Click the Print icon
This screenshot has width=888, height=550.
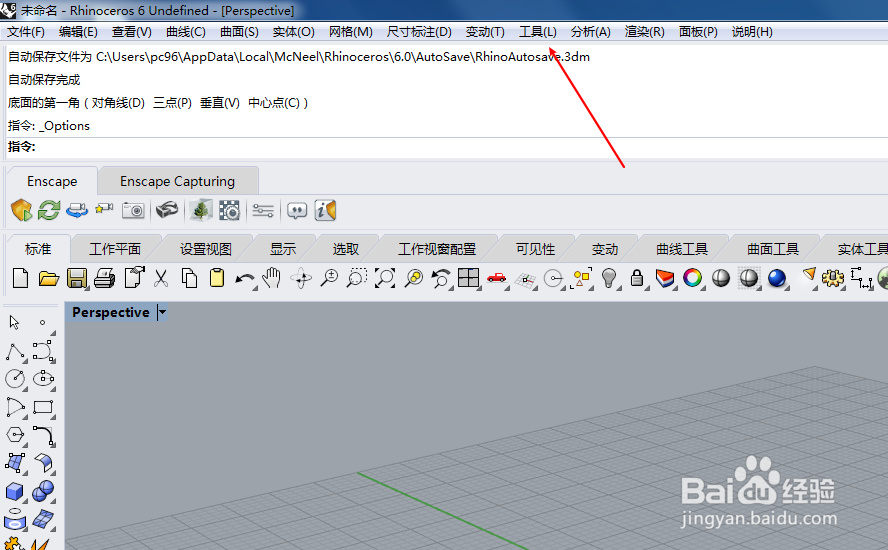(105, 278)
